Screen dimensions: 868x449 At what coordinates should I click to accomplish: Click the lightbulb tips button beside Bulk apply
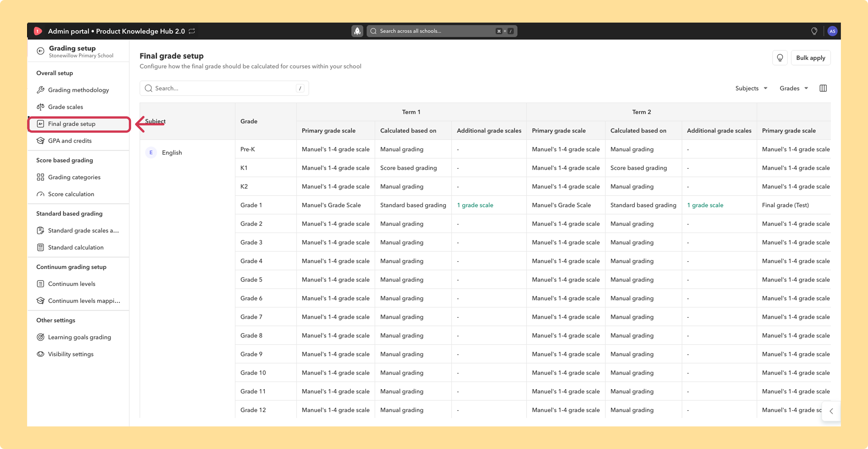780,58
